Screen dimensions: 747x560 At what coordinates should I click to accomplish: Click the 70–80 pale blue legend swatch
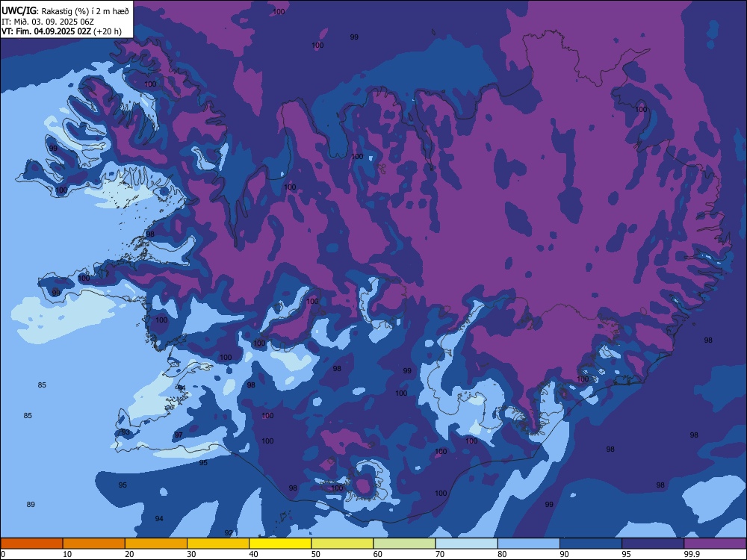click(466, 544)
